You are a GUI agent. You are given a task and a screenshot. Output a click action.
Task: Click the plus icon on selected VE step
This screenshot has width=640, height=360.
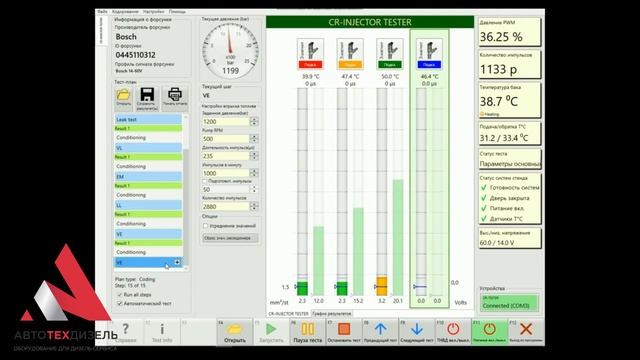pos(177,262)
